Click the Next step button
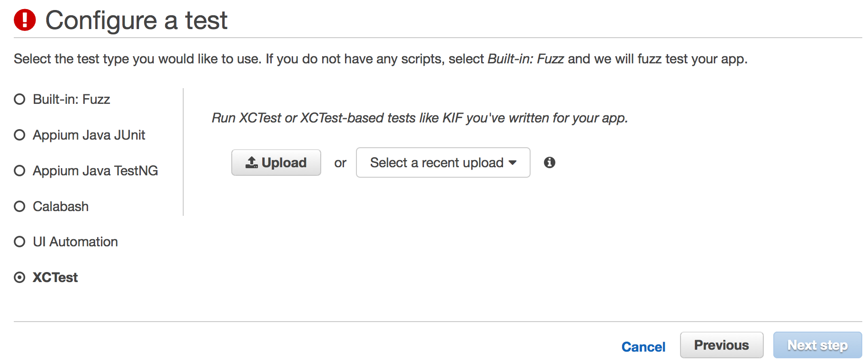This screenshot has height=364, width=868. coord(817,345)
